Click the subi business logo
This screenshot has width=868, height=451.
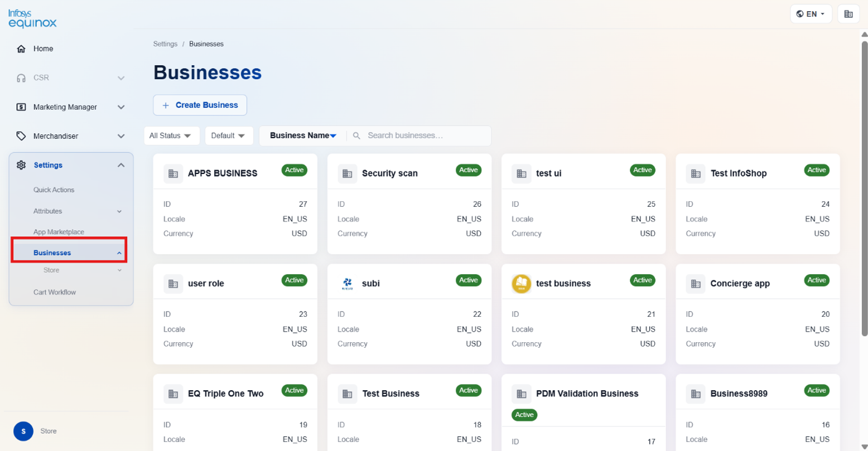[x=347, y=284]
